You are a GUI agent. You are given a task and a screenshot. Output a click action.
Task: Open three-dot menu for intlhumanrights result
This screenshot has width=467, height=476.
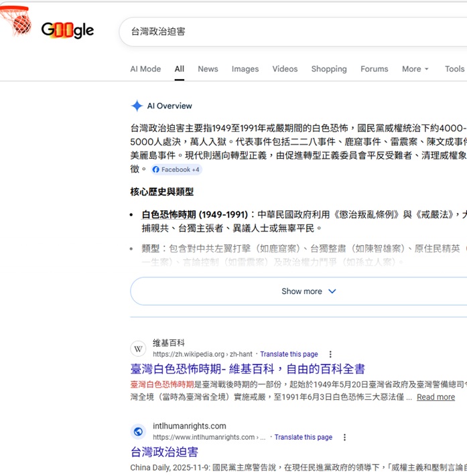344,437
